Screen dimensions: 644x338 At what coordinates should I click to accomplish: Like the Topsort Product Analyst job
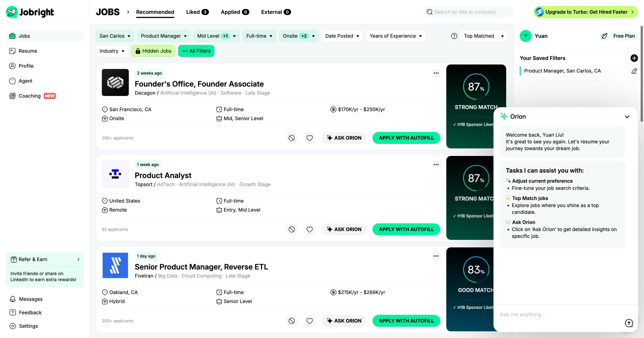[310, 229]
